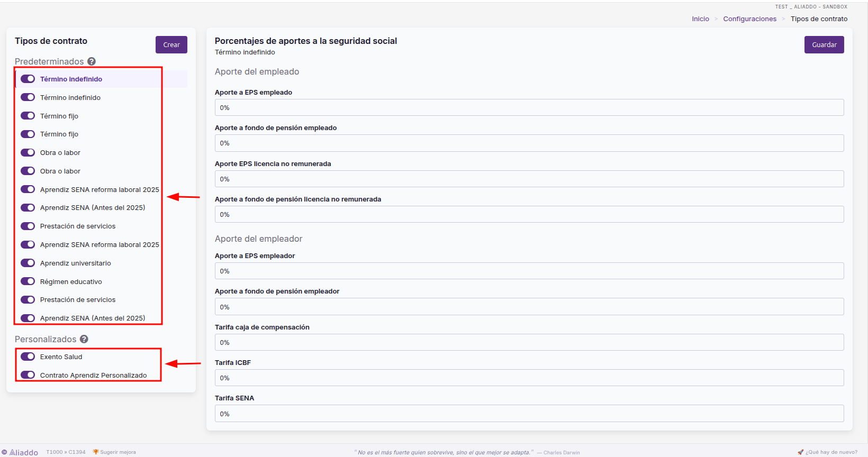Toggle the Aprendiz universitario switch
The height and width of the screenshot is (457, 868).
point(28,263)
